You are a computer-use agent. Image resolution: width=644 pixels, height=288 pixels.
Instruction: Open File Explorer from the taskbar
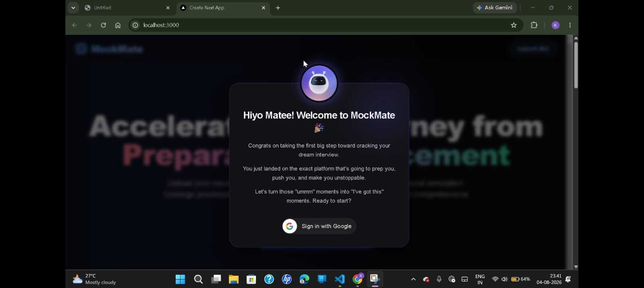[234, 279]
